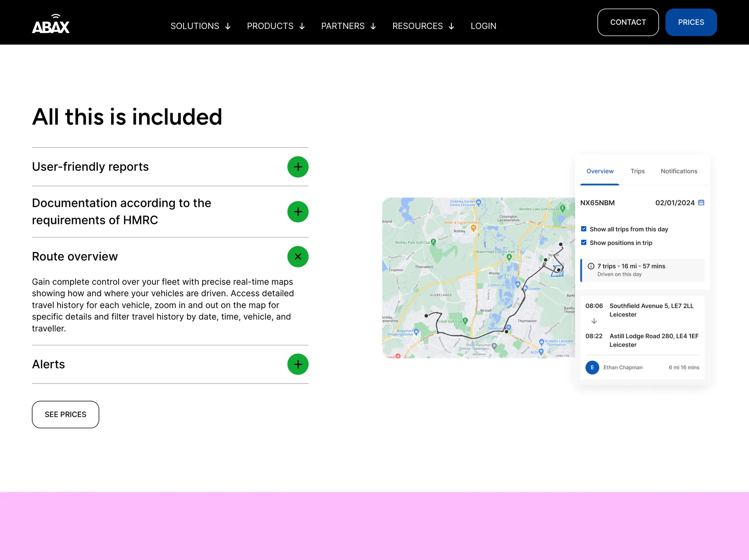Screen dimensions: 749x560
Task: Open the calendar icon next to 02/01/2024
Action: [701, 203]
